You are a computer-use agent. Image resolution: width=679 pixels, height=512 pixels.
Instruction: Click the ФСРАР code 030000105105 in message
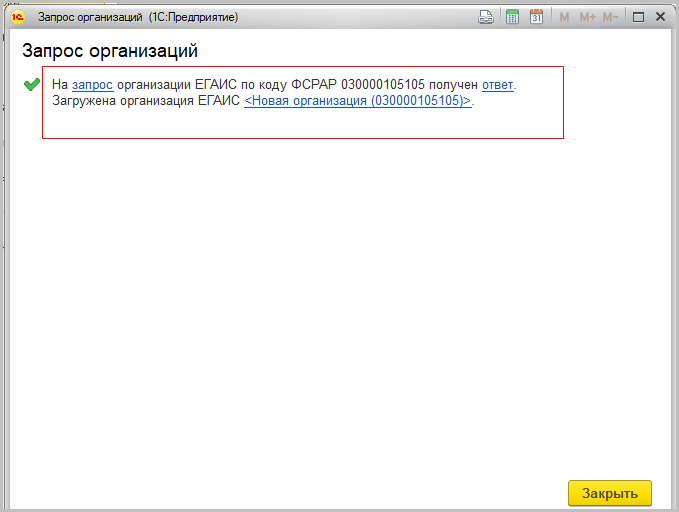[383, 84]
